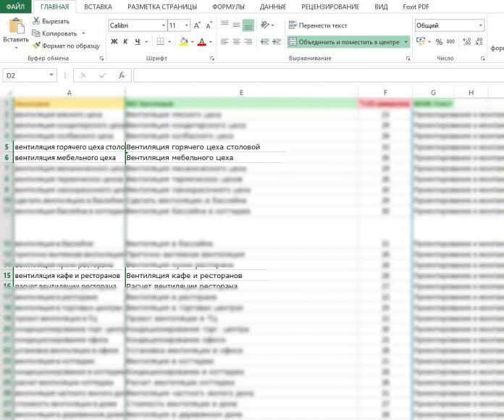The height and width of the screenshot is (420, 504).
Task: Click the fill color bucket
Action: point(184,42)
